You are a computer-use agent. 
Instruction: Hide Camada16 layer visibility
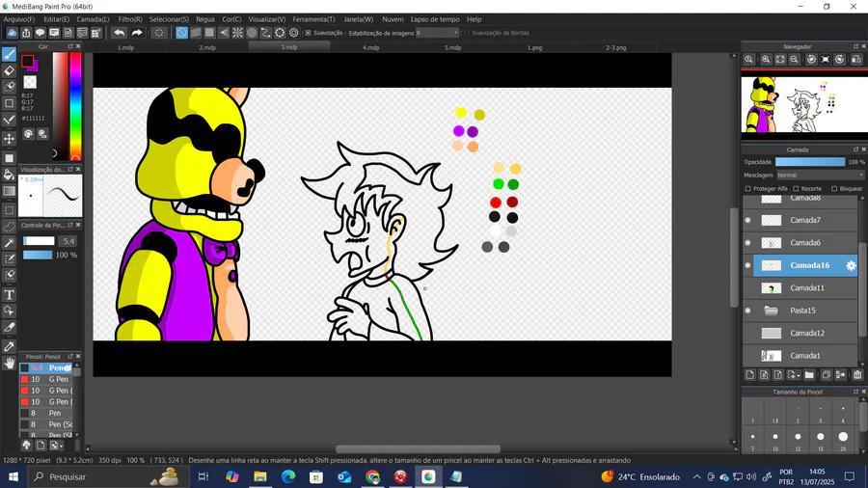coord(747,265)
